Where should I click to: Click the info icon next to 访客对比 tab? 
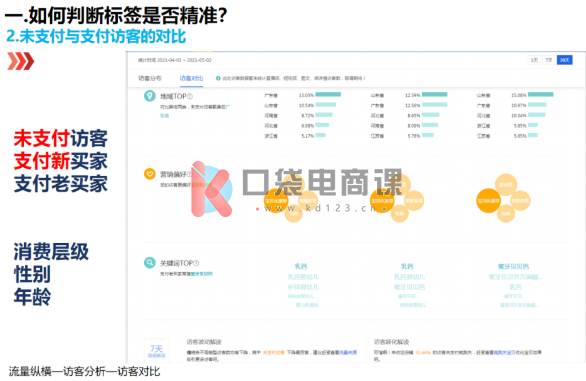point(218,78)
